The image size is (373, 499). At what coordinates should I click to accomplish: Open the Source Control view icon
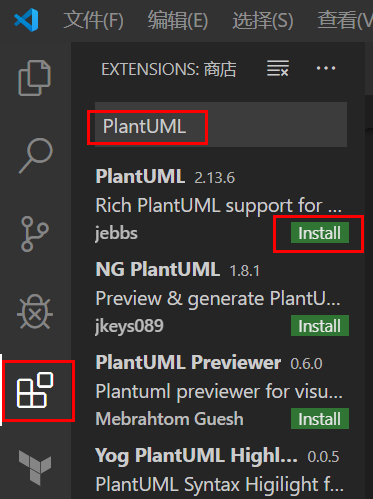[x=35, y=234]
